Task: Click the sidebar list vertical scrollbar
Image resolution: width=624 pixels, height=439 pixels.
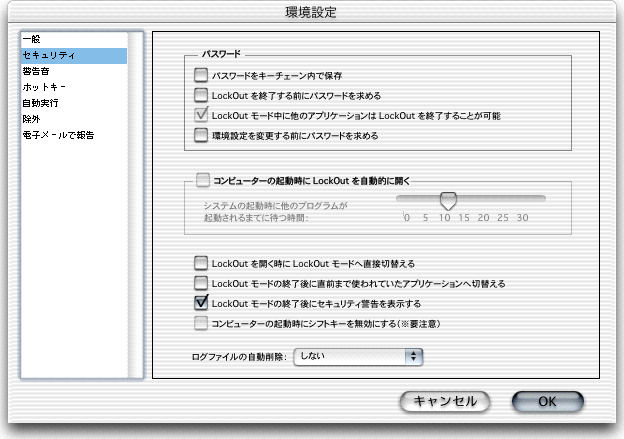Action: pyautogui.click(x=136, y=205)
